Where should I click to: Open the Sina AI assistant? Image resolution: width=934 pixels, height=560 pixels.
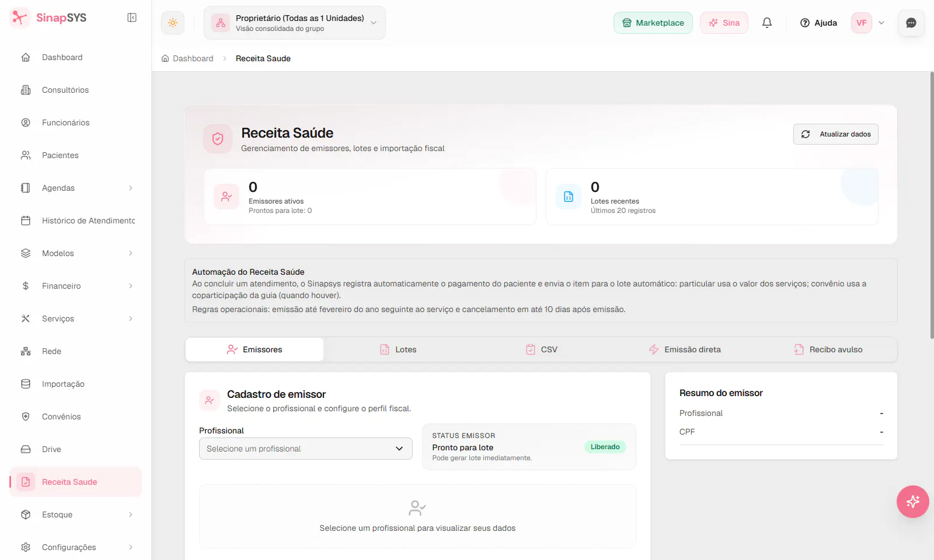[724, 23]
